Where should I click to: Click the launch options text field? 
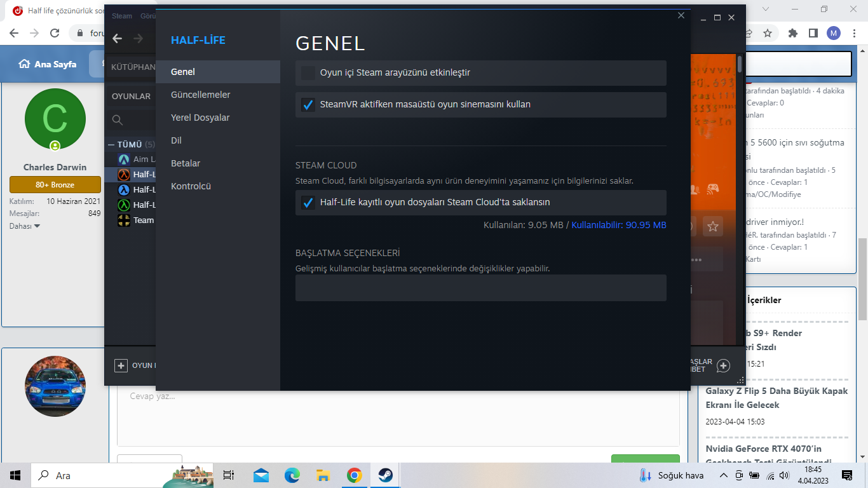[481, 288]
